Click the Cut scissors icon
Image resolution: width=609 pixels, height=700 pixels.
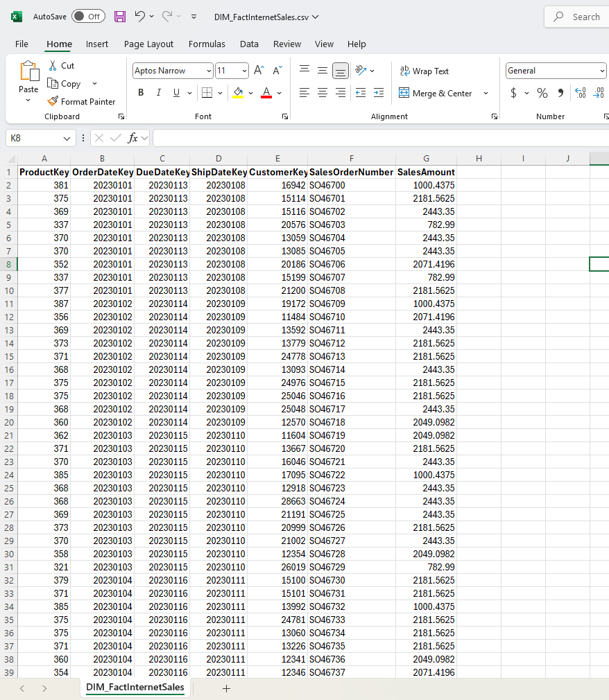[x=53, y=66]
